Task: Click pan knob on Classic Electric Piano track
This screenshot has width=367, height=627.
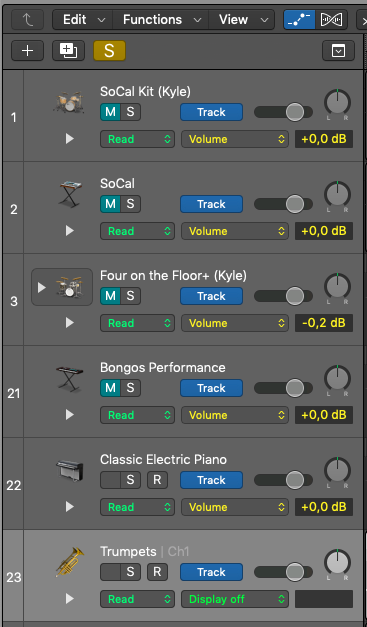Action: pos(337,470)
